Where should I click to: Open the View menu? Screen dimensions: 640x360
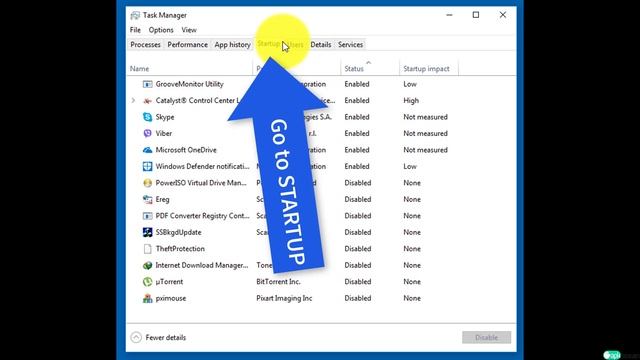[x=189, y=30]
